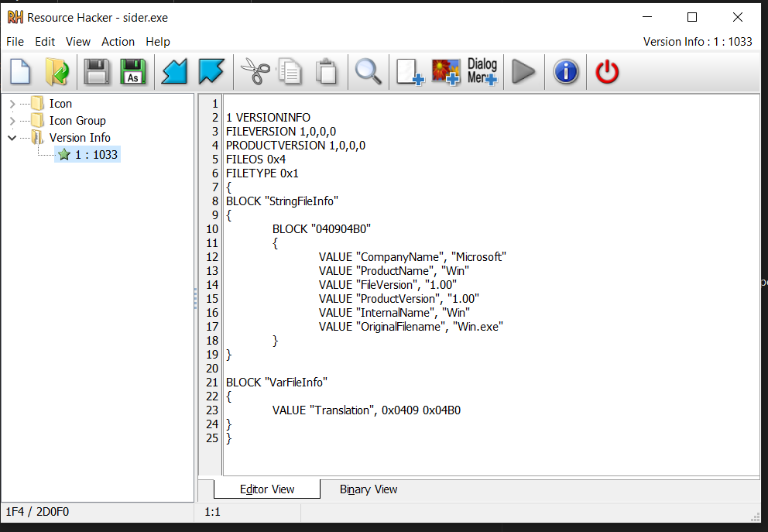
Task: Click the Icon Group folder icon
Action: pos(38,121)
